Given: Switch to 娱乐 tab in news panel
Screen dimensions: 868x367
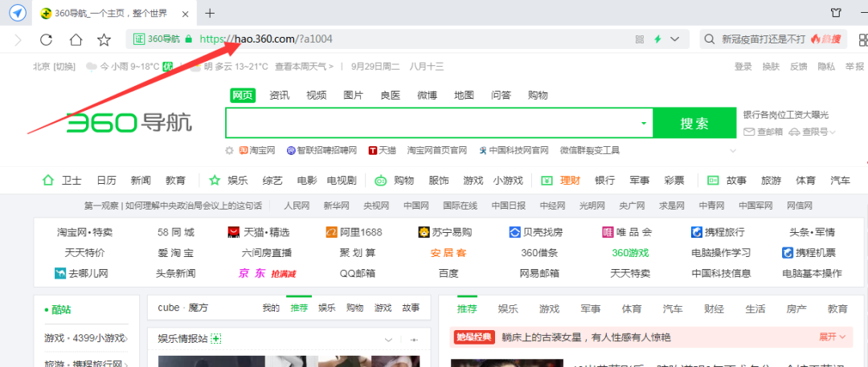Looking at the screenshot, I should 508,308.
